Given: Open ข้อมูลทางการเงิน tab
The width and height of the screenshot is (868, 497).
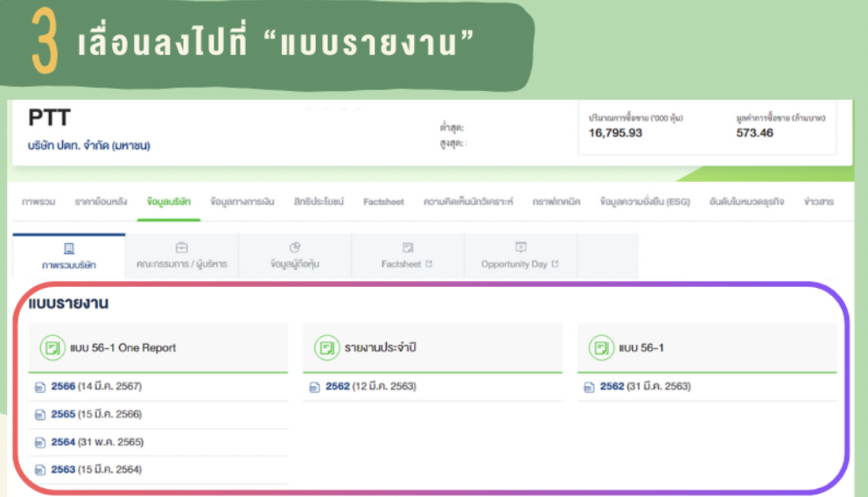Looking at the screenshot, I should tap(241, 202).
